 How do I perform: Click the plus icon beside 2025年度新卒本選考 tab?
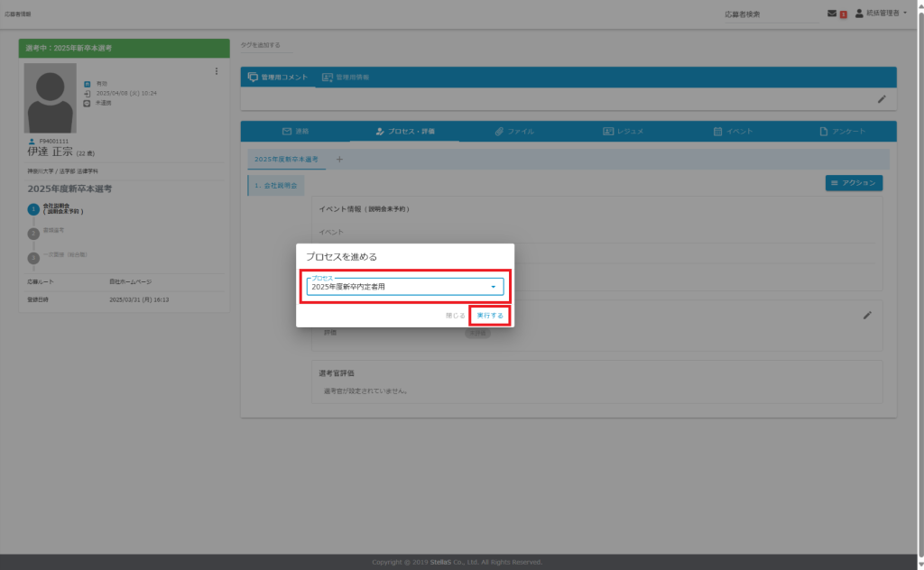[x=339, y=159]
